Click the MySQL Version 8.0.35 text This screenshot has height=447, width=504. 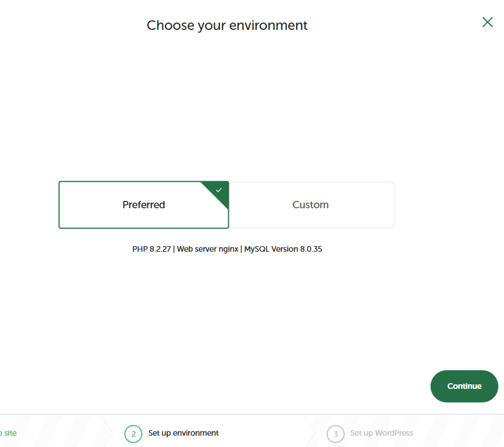tap(283, 249)
